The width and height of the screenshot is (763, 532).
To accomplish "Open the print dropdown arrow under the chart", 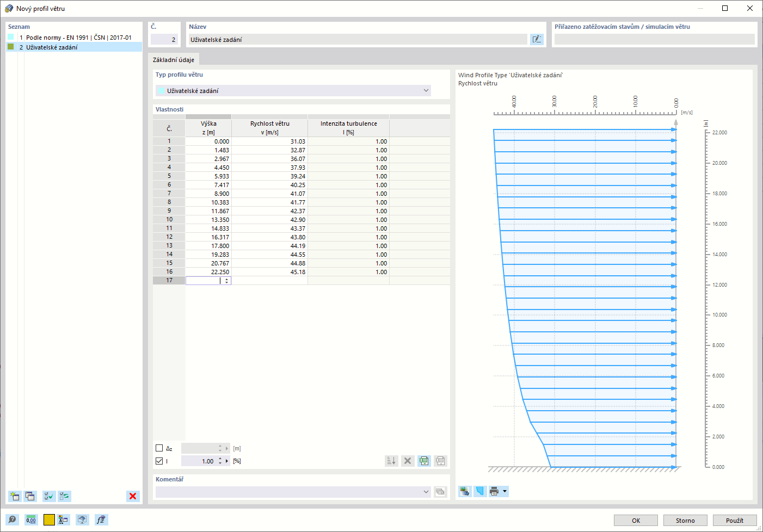I will tap(505, 491).
